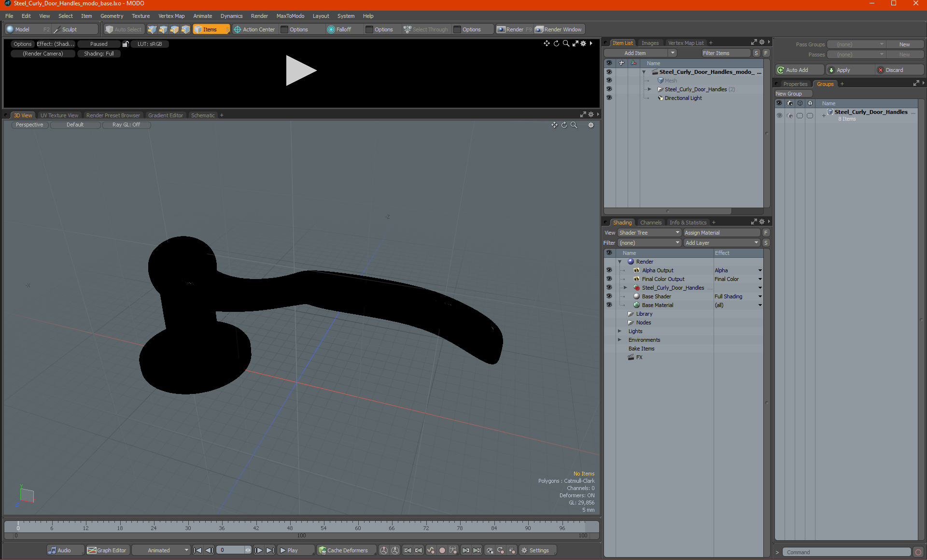The height and width of the screenshot is (560, 927).
Task: Switch to the UV Texture View tab
Action: point(58,115)
